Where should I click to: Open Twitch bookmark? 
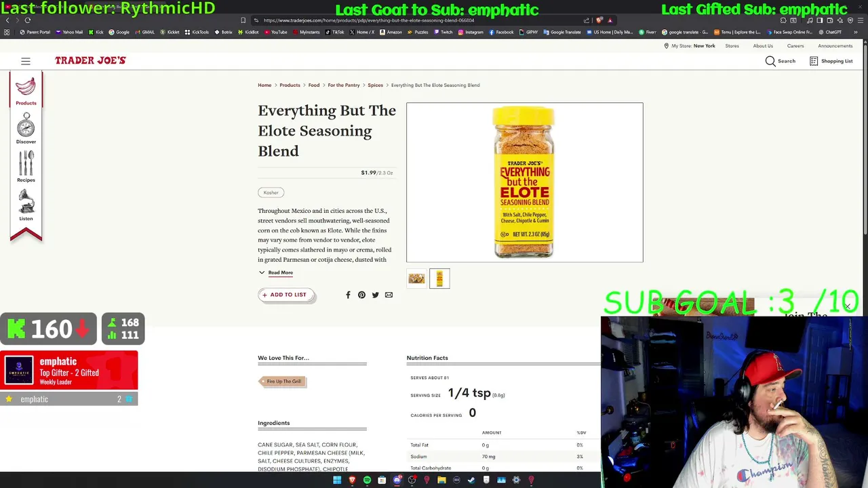click(x=443, y=32)
